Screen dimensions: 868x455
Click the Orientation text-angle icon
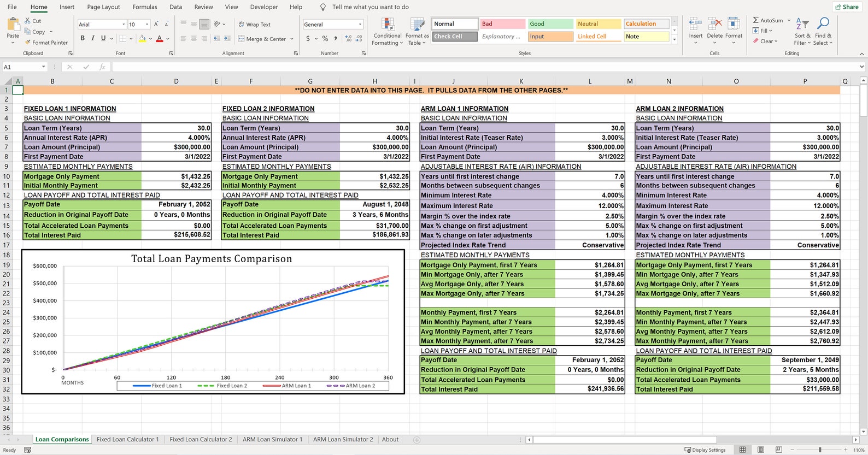[217, 24]
